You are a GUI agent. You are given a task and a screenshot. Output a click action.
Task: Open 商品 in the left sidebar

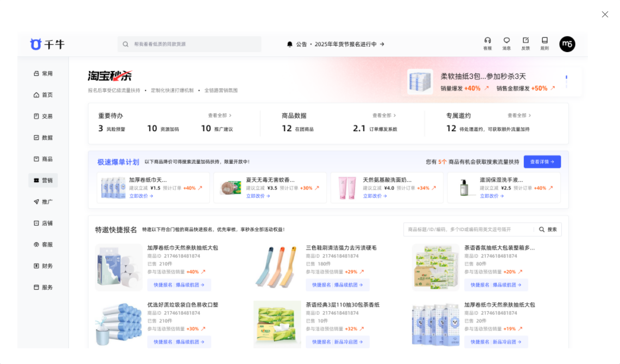click(x=43, y=159)
